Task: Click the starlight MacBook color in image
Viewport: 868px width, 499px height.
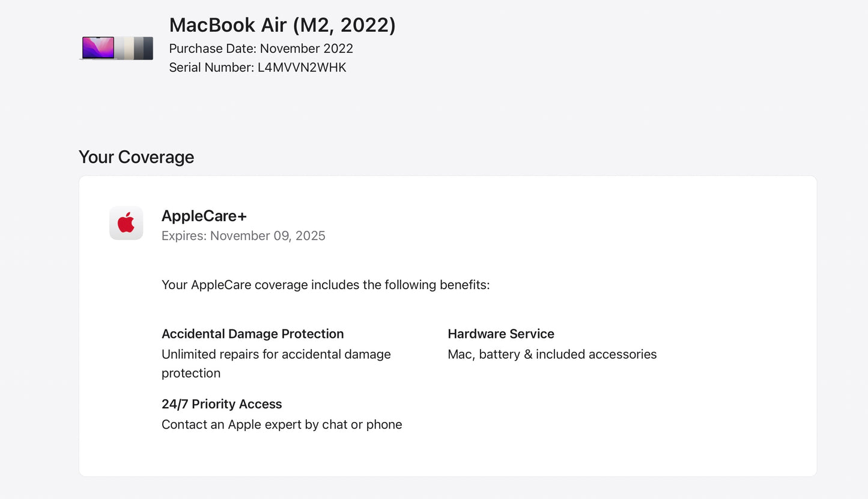Action: point(129,48)
